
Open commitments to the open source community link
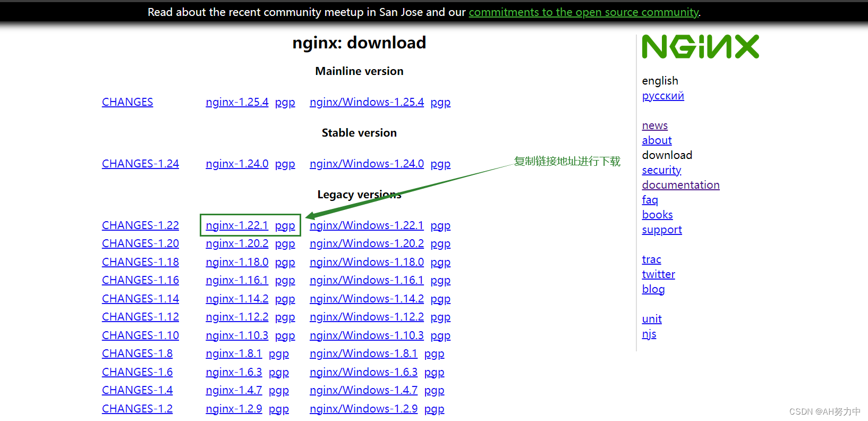(x=584, y=12)
